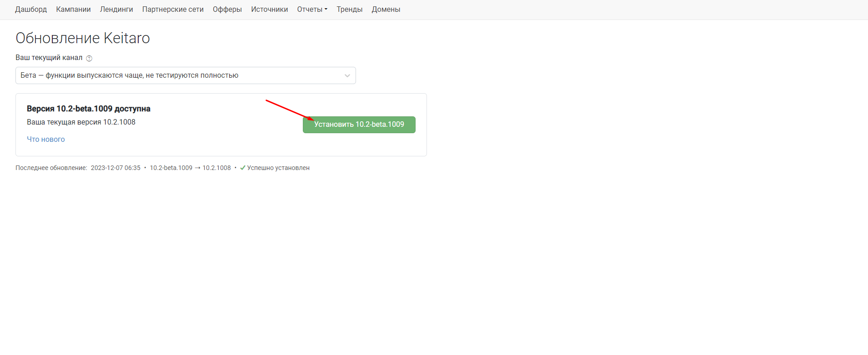The image size is (868, 355).
Task: Click the help icon beside Ваш текущий канал
Action: 89,58
